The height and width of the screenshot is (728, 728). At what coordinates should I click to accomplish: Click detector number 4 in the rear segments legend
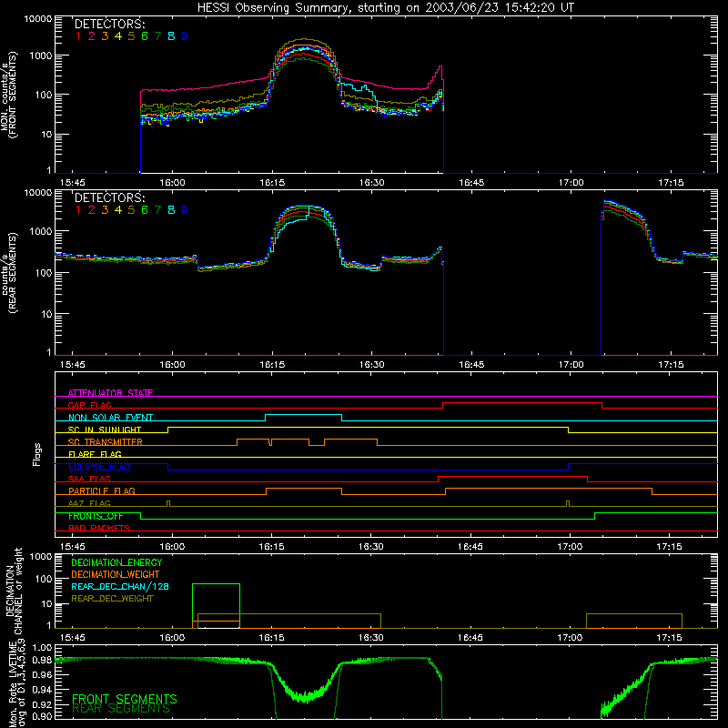(x=118, y=210)
